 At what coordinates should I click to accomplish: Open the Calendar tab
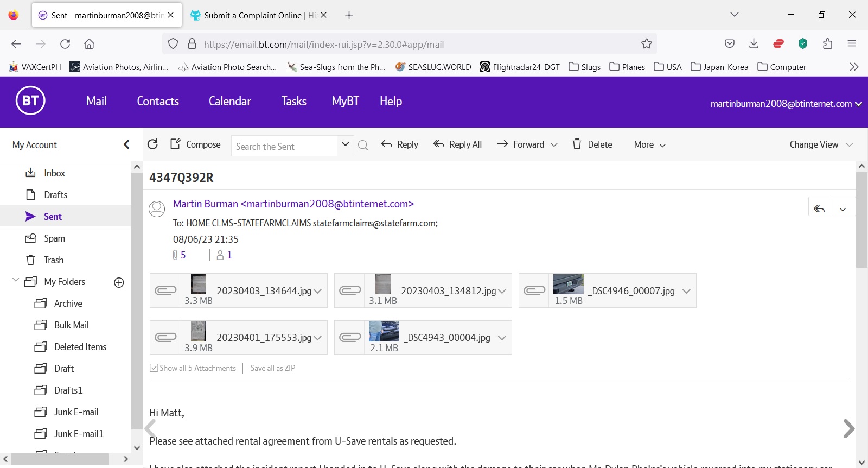coord(229,102)
